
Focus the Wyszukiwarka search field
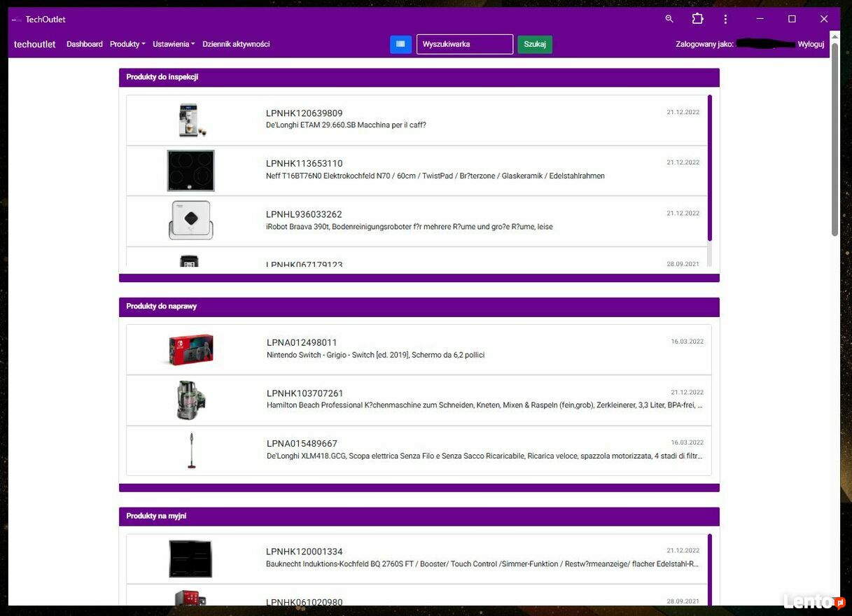(x=465, y=44)
